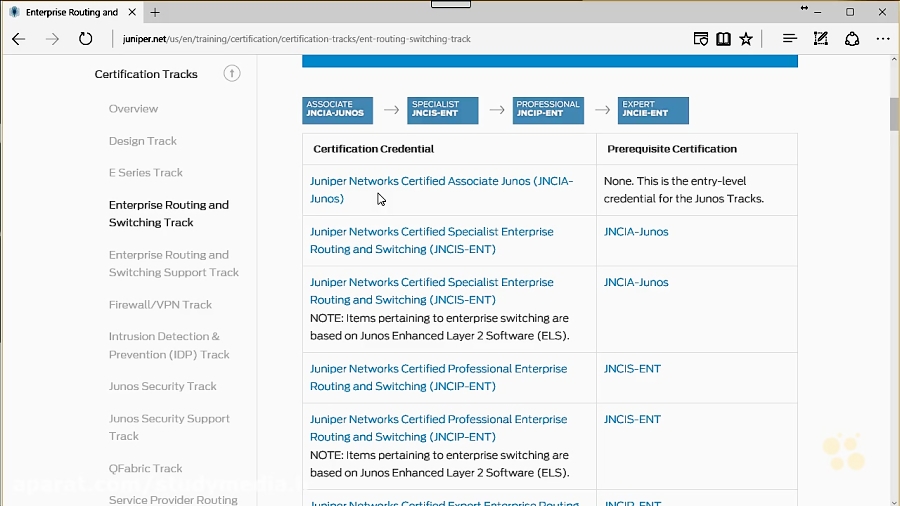
Task: Click 'None. This is the entry-level' text
Action: coord(675,181)
